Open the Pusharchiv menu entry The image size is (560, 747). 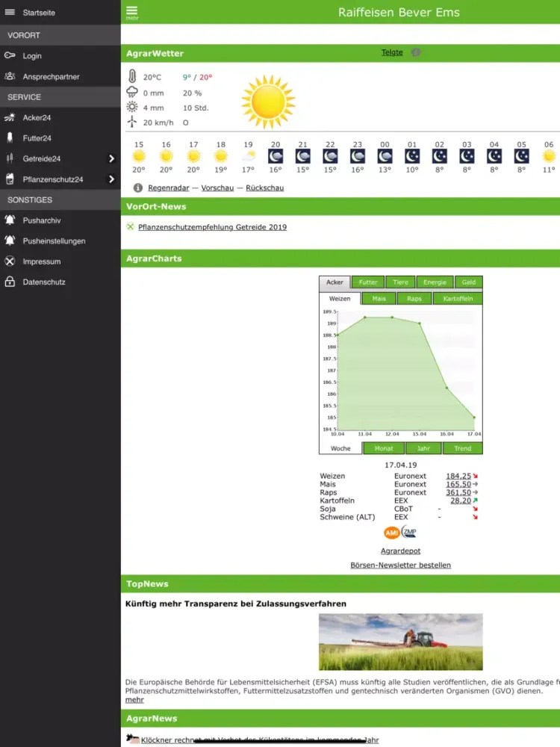point(60,220)
